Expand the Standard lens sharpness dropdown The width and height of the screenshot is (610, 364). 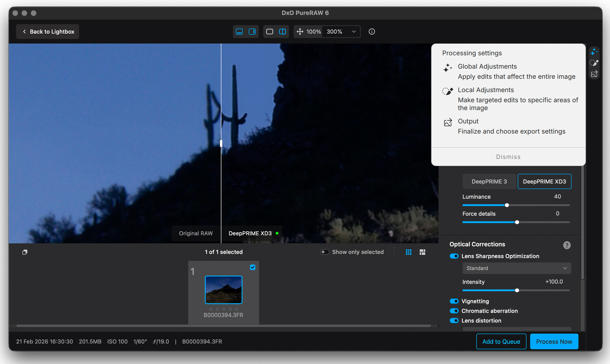[x=517, y=268]
